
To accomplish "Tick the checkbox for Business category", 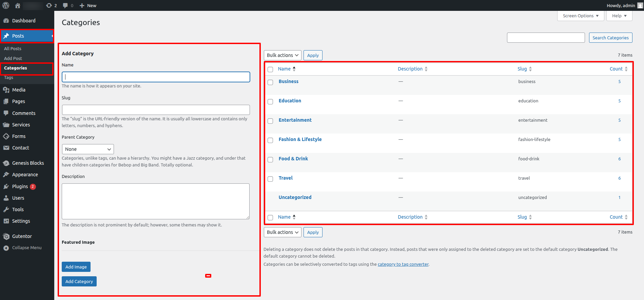I will (270, 82).
